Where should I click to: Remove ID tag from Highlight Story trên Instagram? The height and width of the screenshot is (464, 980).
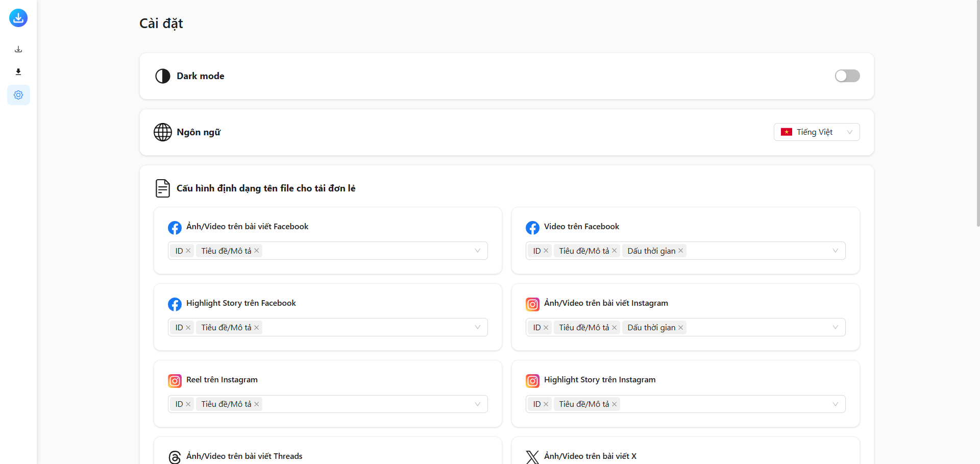(546, 404)
